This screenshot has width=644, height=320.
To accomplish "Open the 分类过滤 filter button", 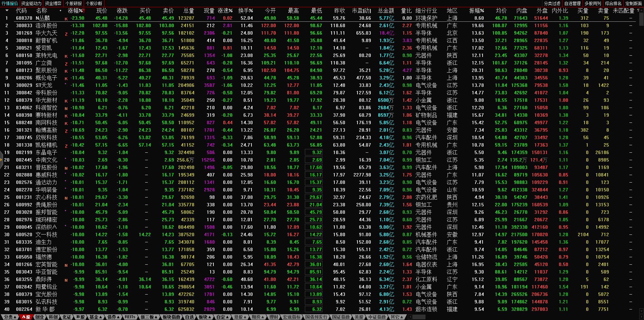I will pos(552,3).
